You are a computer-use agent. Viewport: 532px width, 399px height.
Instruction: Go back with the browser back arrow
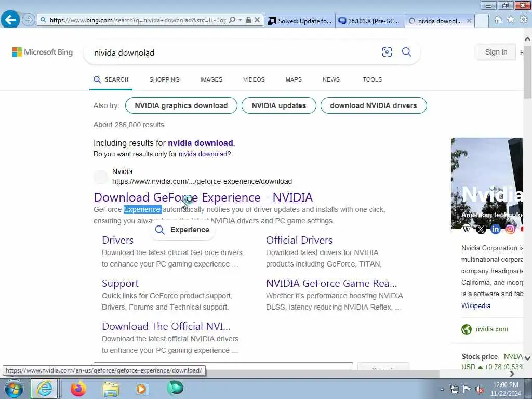pyautogui.click(x=10, y=20)
